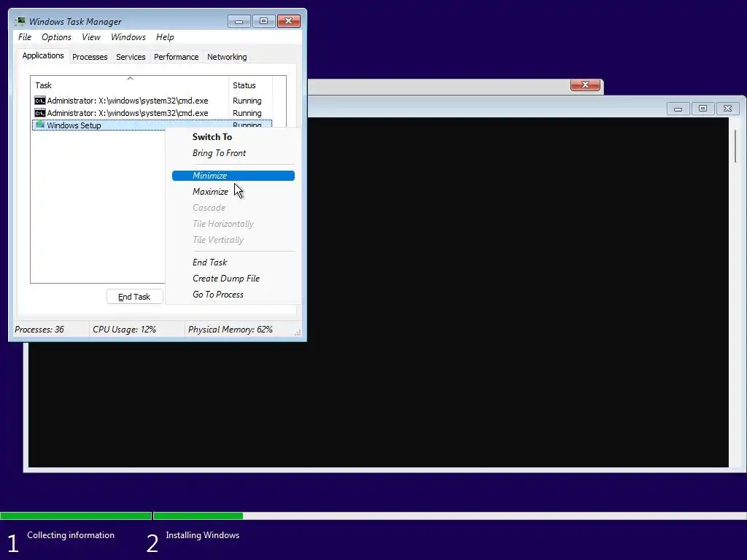This screenshot has width=747, height=560.
Task: Maximize the command prompt window behind
Action: click(x=703, y=109)
